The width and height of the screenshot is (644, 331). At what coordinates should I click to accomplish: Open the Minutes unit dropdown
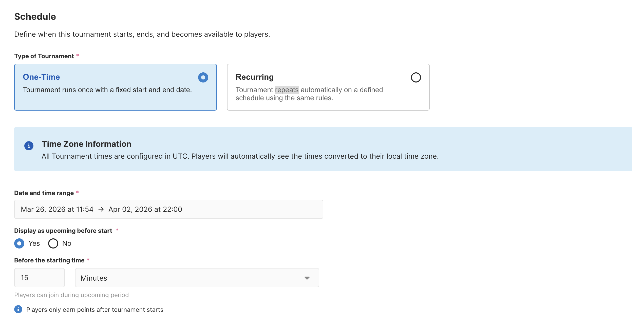click(197, 278)
